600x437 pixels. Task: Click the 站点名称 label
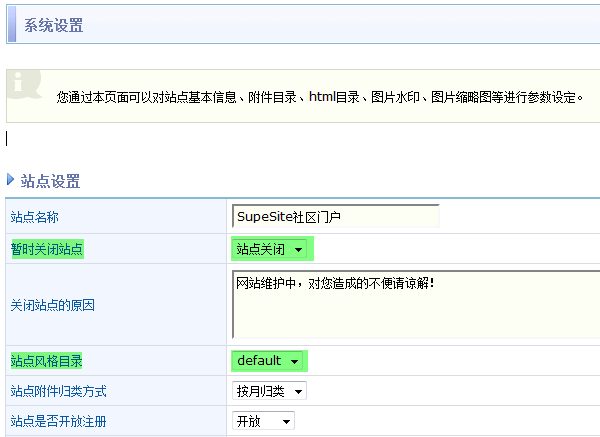click(35, 217)
